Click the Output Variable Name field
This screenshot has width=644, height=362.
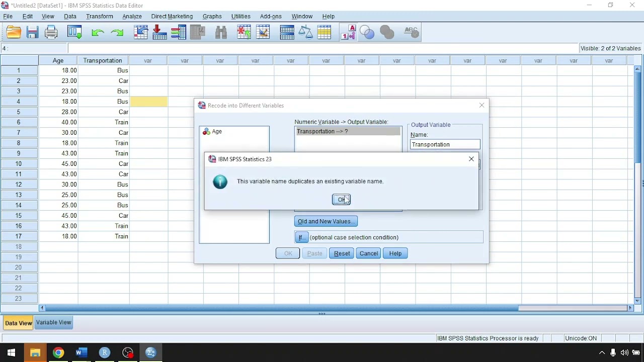click(x=445, y=144)
